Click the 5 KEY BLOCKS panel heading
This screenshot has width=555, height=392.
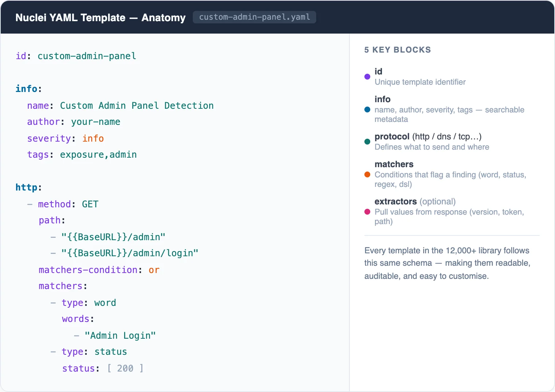[x=398, y=50]
